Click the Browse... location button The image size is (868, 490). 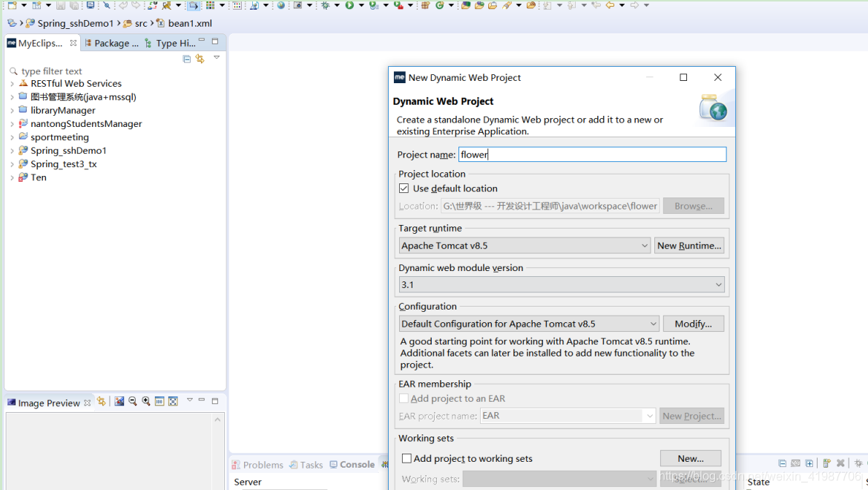[x=693, y=206]
